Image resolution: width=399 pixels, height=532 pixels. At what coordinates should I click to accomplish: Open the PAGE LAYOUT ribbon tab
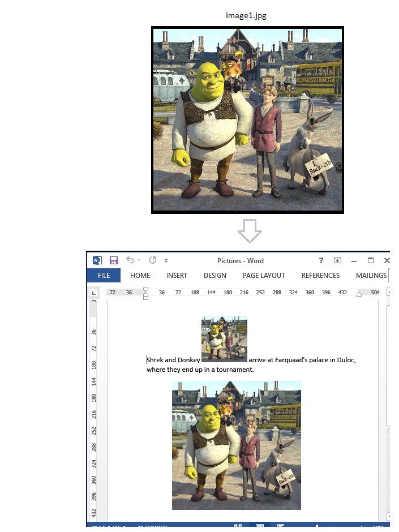pos(264,276)
